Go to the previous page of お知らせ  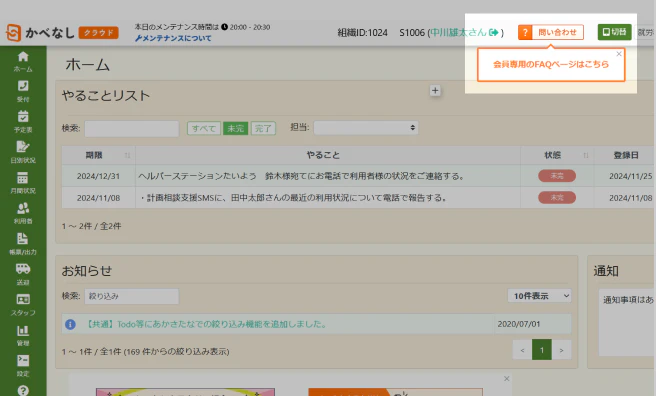[x=522, y=350]
